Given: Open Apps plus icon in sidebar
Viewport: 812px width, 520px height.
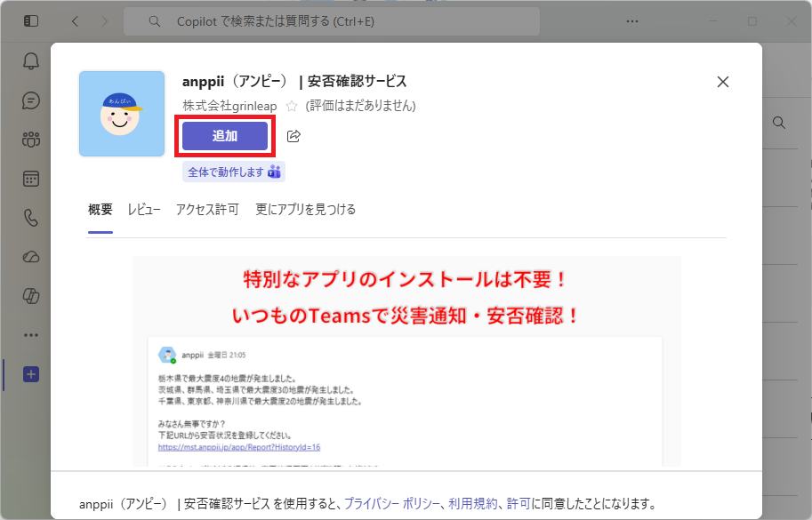Looking at the screenshot, I should pos(31,374).
